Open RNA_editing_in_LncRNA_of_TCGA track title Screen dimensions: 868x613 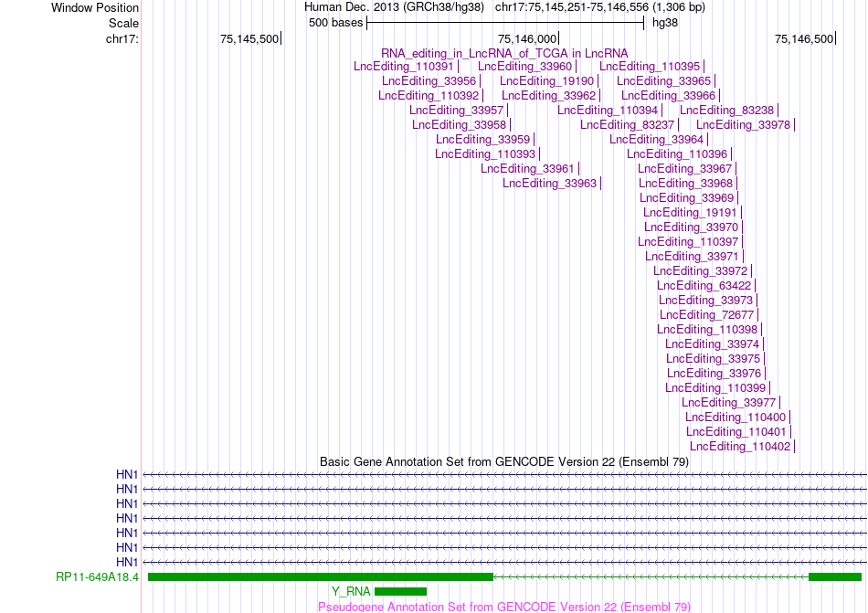click(504, 54)
